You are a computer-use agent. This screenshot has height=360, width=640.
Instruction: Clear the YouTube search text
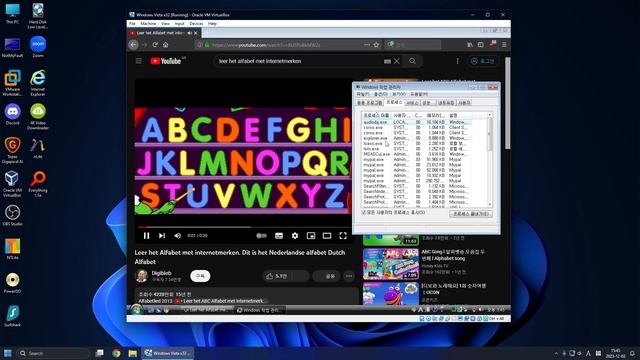pyautogui.click(x=397, y=61)
